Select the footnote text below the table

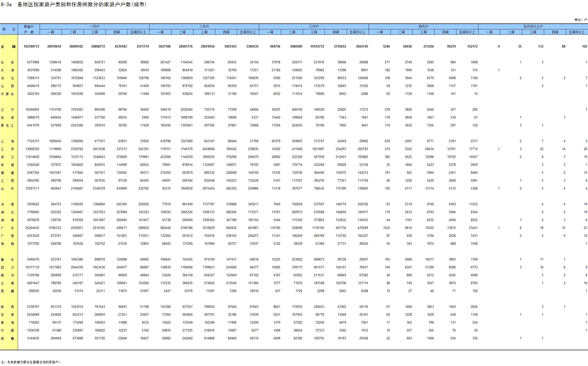click(x=31, y=362)
